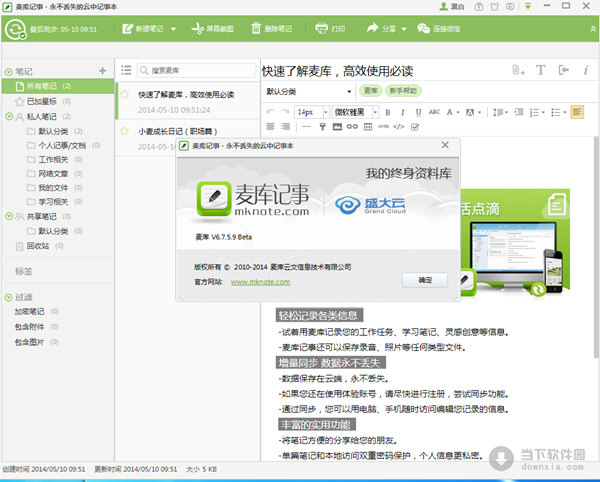Insert a horizontal line
Viewport: 600px width, 482px height.
[306, 127]
